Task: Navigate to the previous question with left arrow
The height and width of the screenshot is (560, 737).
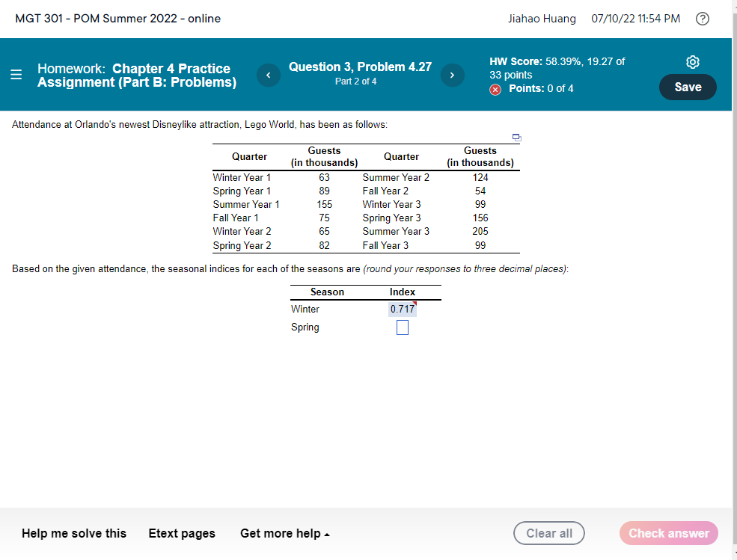Action: tap(268, 75)
